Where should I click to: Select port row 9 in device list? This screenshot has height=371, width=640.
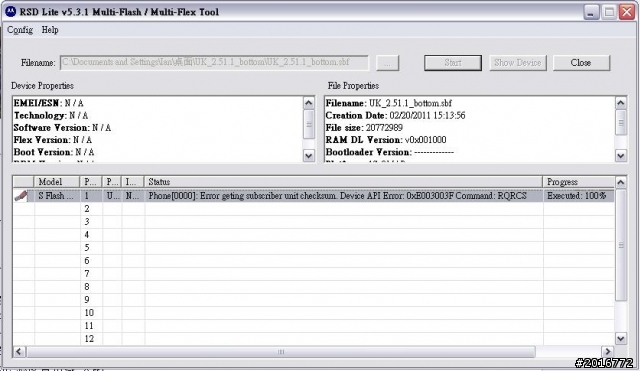pyautogui.click(x=313, y=300)
